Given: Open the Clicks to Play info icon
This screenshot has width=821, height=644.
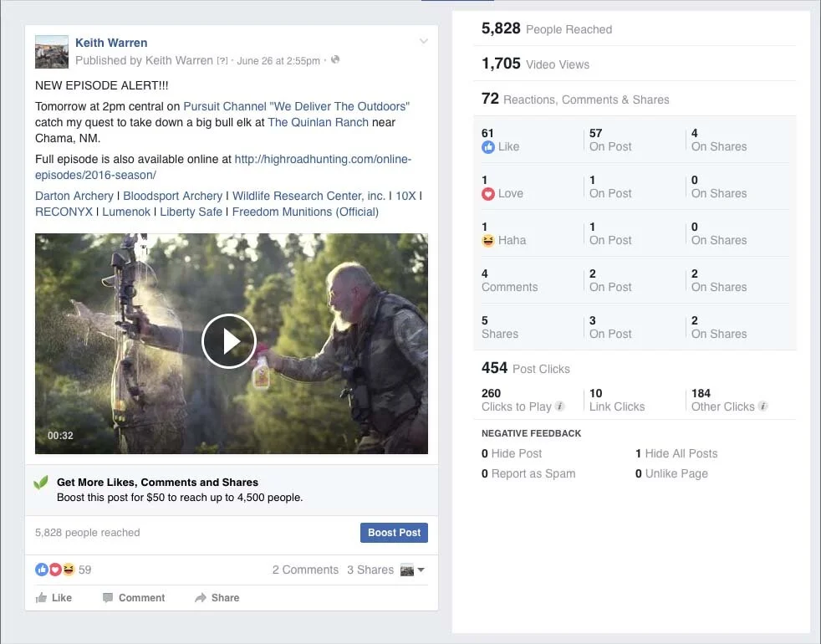Looking at the screenshot, I should click(x=559, y=406).
